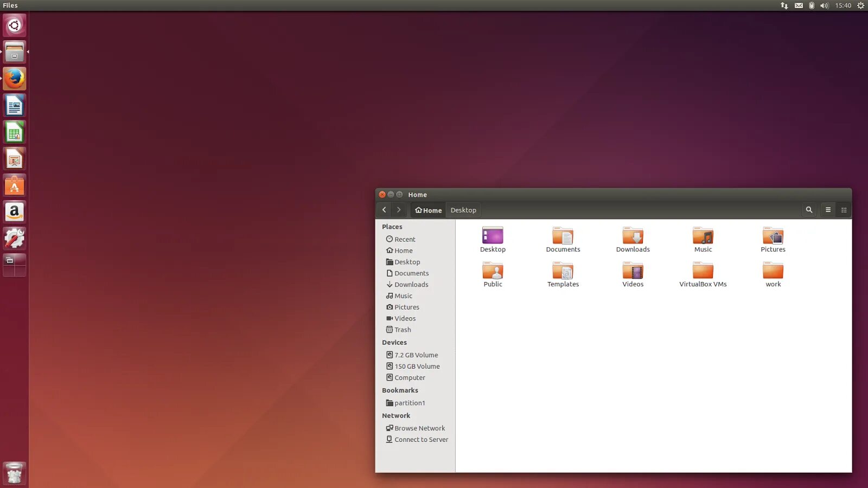Open the Workspace Switcher
This screenshot has width=868, height=488.
15,265
